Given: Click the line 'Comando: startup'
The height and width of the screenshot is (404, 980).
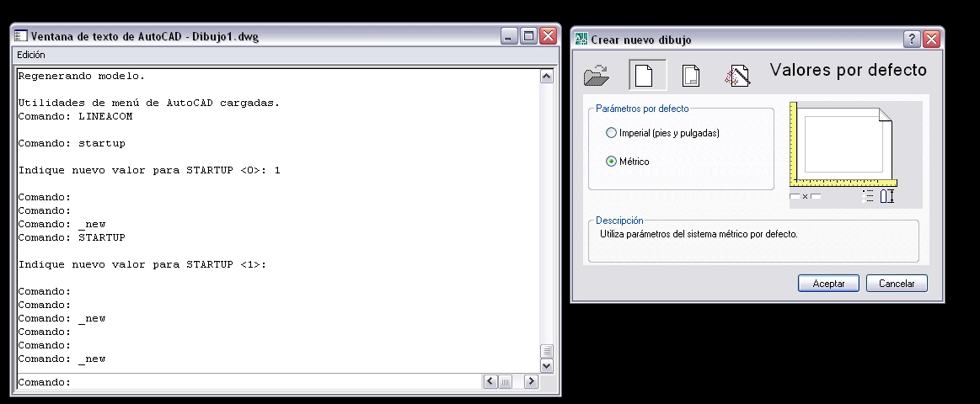Looking at the screenshot, I should (72, 143).
